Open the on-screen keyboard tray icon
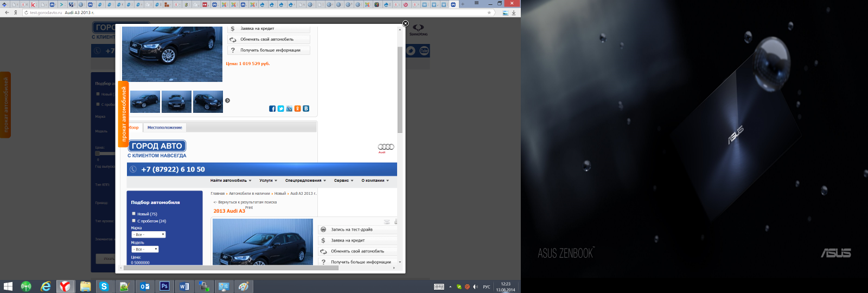The width and height of the screenshot is (868, 293). pyautogui.click(x=439, y=286)
